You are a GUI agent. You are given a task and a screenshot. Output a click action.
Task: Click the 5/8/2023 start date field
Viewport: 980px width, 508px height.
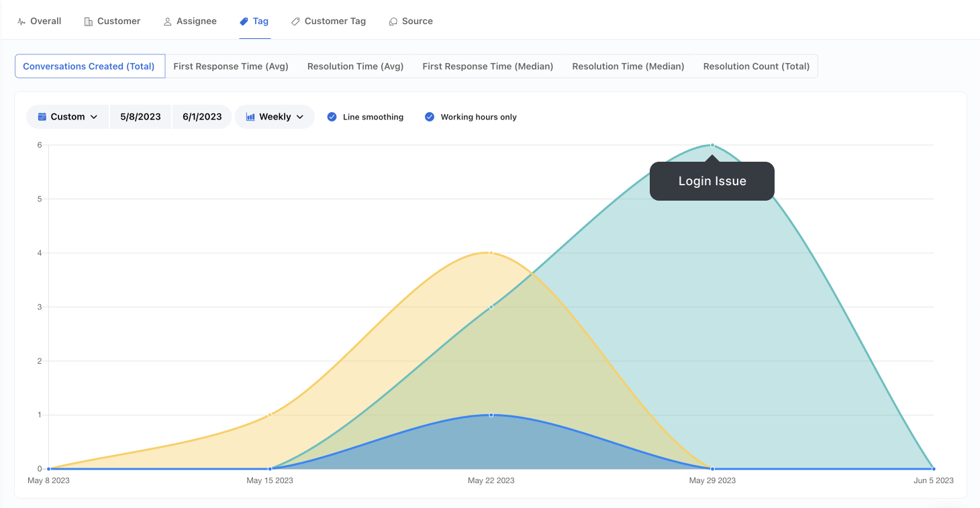[x=140, y=117]
